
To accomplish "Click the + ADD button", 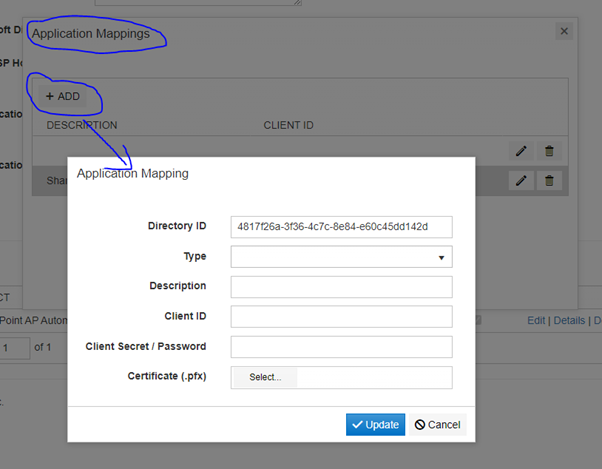I will click(x=63, y=96).
